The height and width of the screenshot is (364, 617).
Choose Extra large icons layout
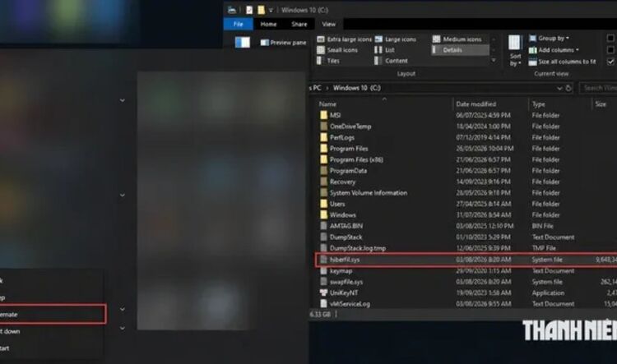click(x=345, y=39)
